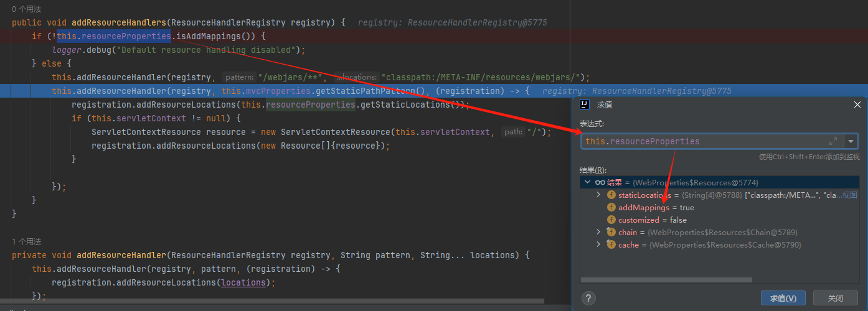This screenshot has height=311, width=868.
Task: Select the chain WebProperties$Resources$Chain row
Action: pos(719,232)
